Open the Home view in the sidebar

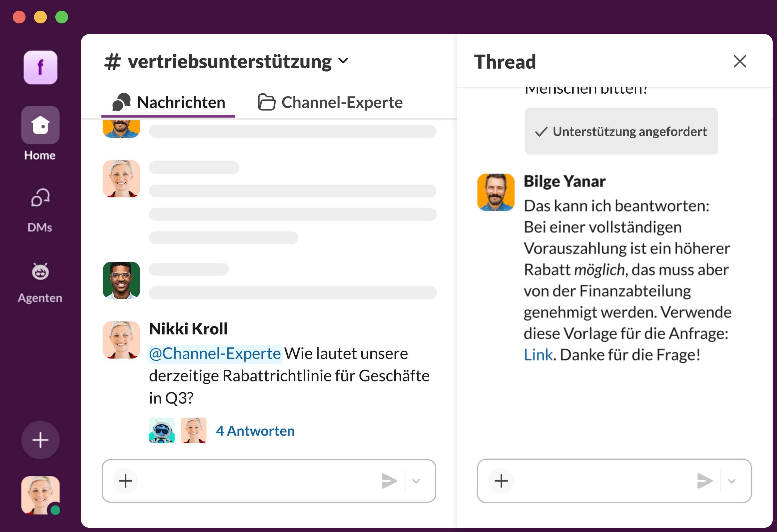[x=40, y=125]
